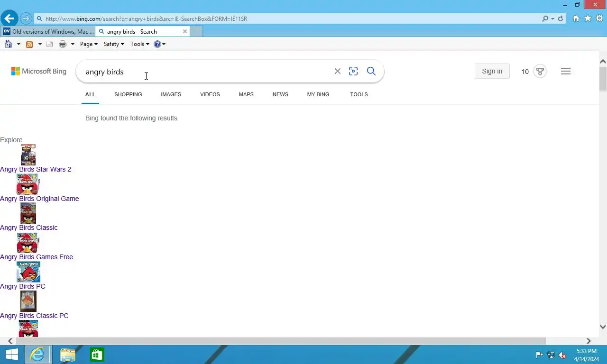
Task: Open the Page dropdown menu
Action: tap(89, 44)
